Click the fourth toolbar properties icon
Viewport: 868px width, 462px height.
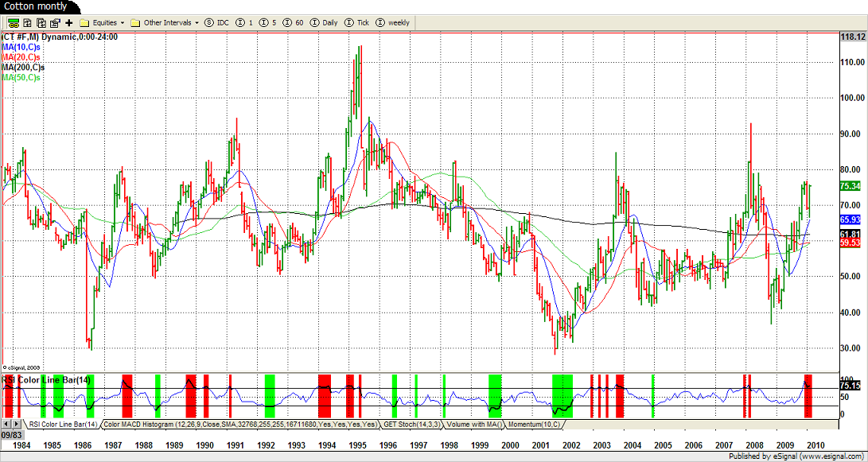pos(54,22)
